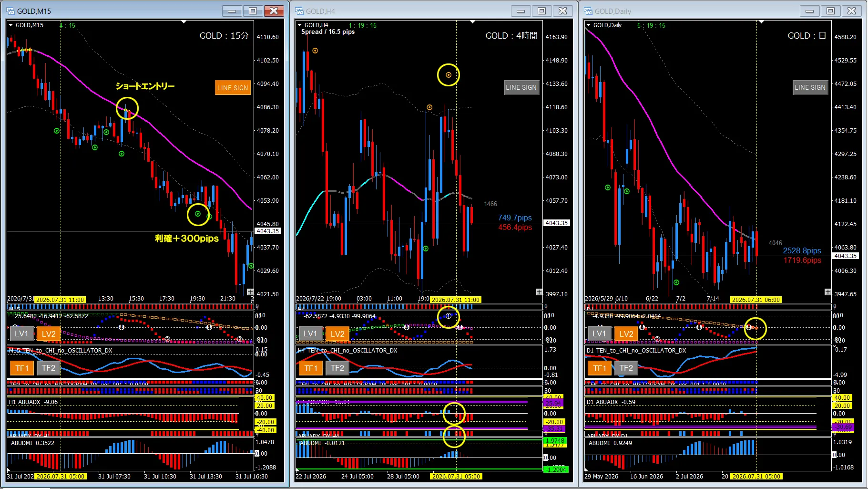Click the yellow 2026.07.31 11:00 label in H4 window
868x489 pixels.
click(x=456, y=300)
